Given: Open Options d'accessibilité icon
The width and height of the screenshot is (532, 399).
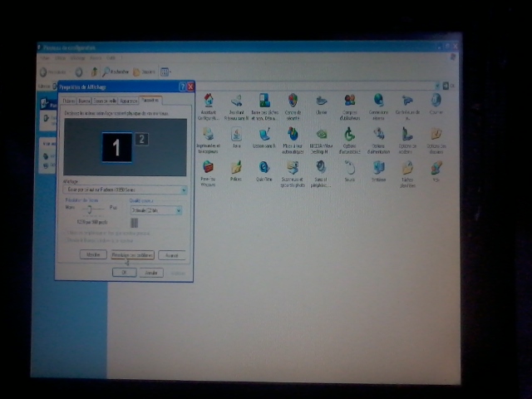Looking at the screenshot, I should (x=349, y=140).
